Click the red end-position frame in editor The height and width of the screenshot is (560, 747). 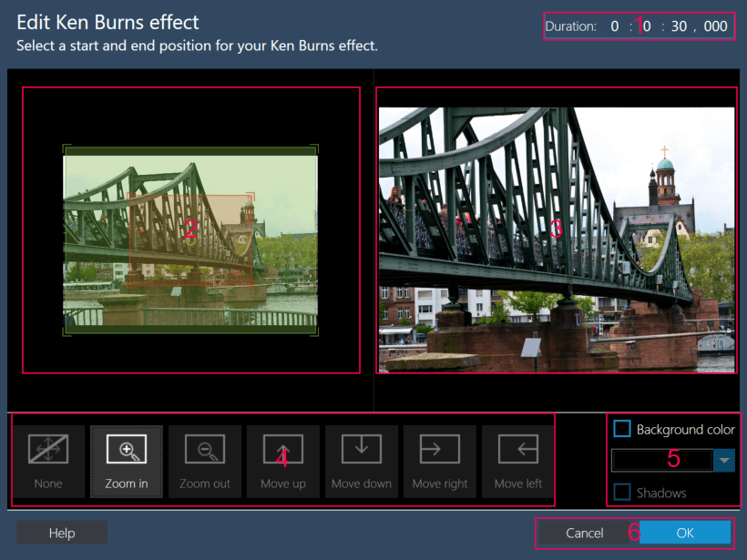[x=190, y=239]
